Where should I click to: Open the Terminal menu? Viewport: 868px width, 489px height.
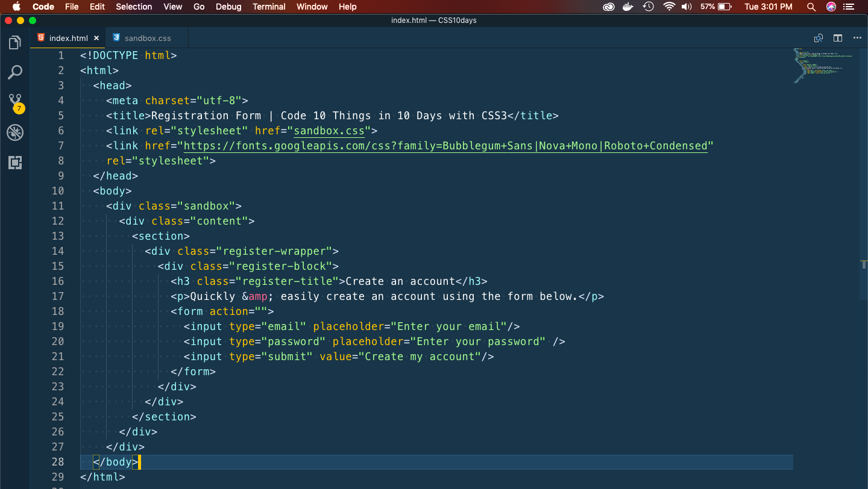coord(269,7)
